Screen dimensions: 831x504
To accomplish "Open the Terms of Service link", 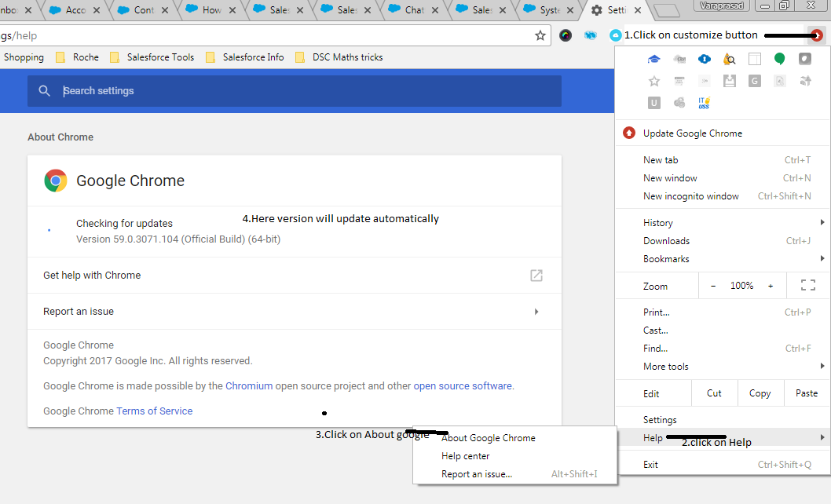I will (154, 411).
